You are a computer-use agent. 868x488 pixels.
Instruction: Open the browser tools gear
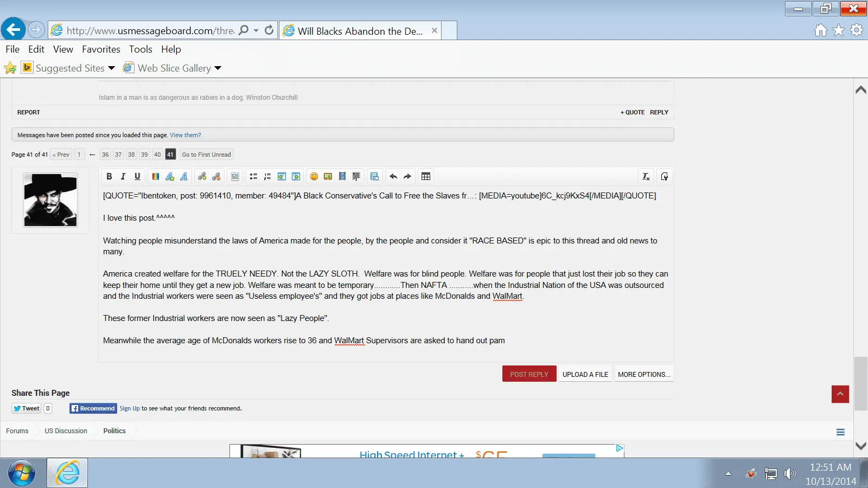857,30
